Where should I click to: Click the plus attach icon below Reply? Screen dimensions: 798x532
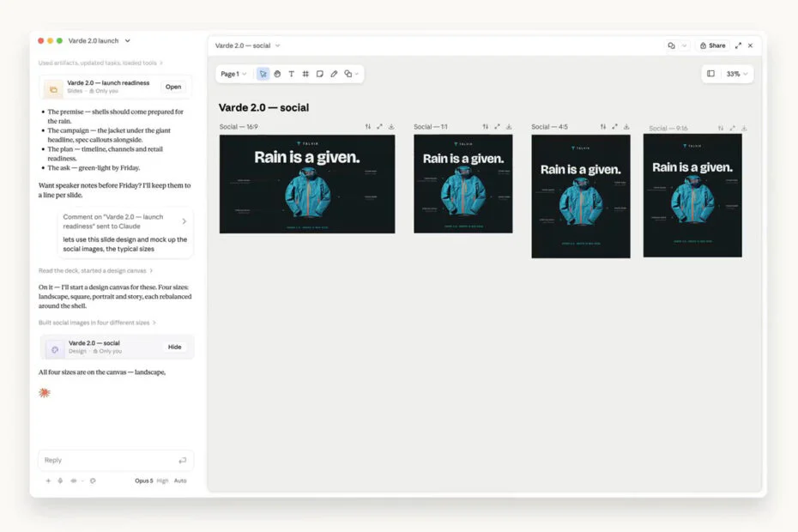[x=48, y=481]
